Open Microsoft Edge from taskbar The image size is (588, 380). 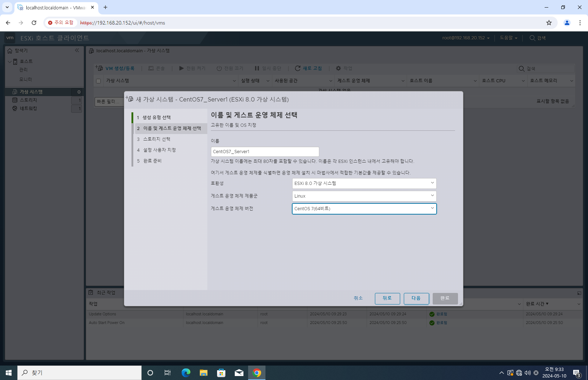pos(186,373)
